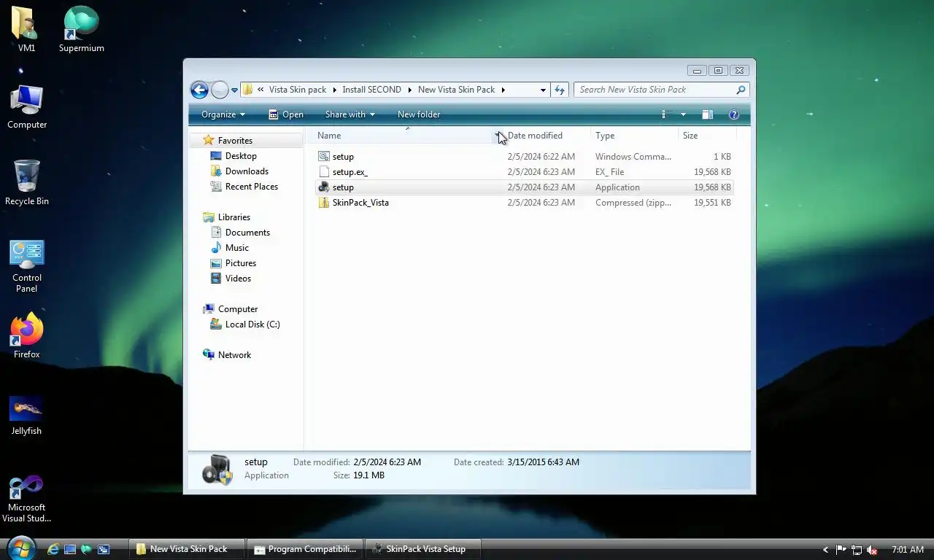Click the folder icon in address bar
The image size is (934, 560).
[x=248, y=90]
